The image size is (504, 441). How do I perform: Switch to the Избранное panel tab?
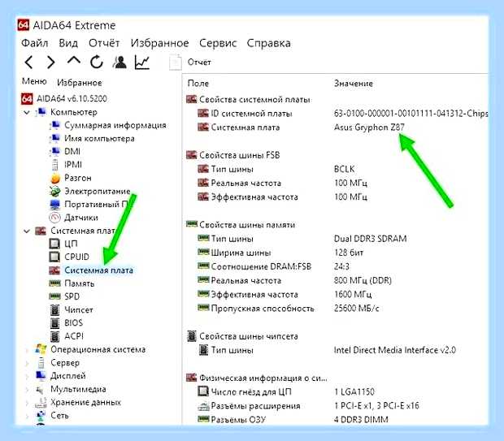80,83
